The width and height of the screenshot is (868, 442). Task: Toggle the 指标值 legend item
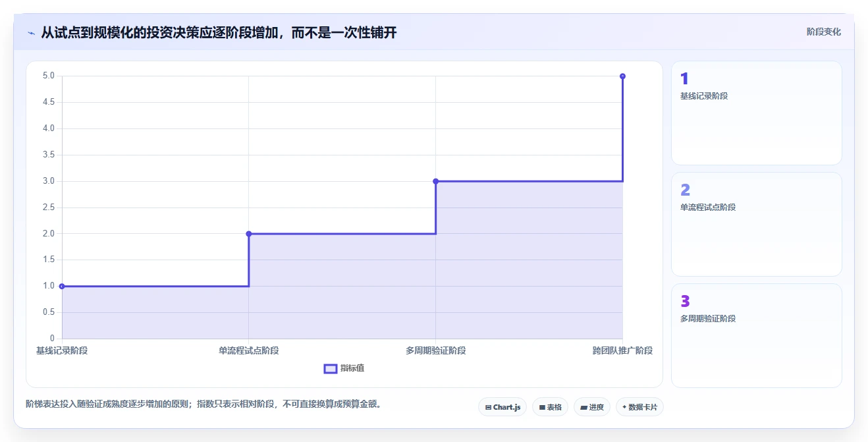coord(344,368)
